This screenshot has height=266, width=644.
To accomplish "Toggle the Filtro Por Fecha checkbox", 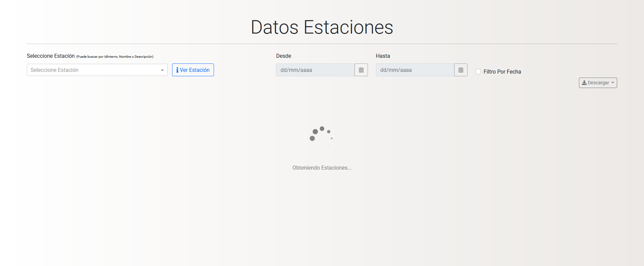I will pos(478,72).
